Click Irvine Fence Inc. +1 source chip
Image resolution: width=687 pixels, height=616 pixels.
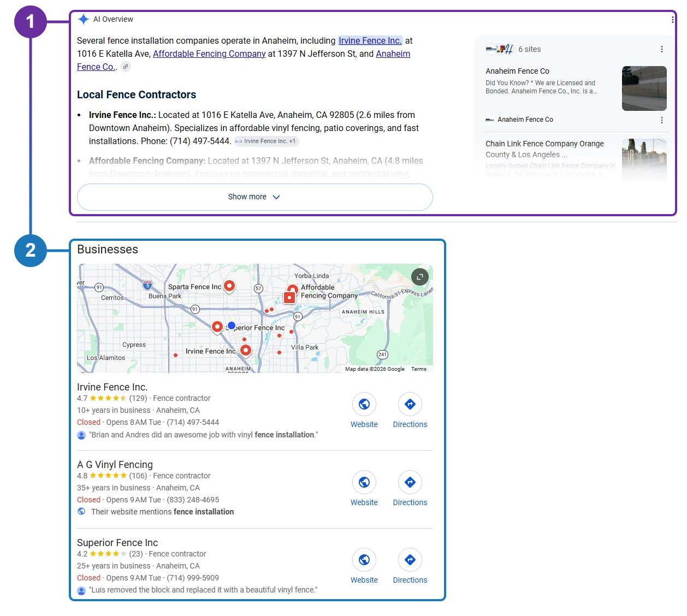click(266, 141)
